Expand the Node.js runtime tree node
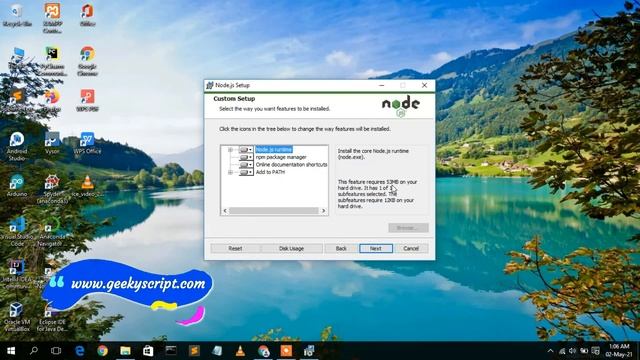 point(230,150)
